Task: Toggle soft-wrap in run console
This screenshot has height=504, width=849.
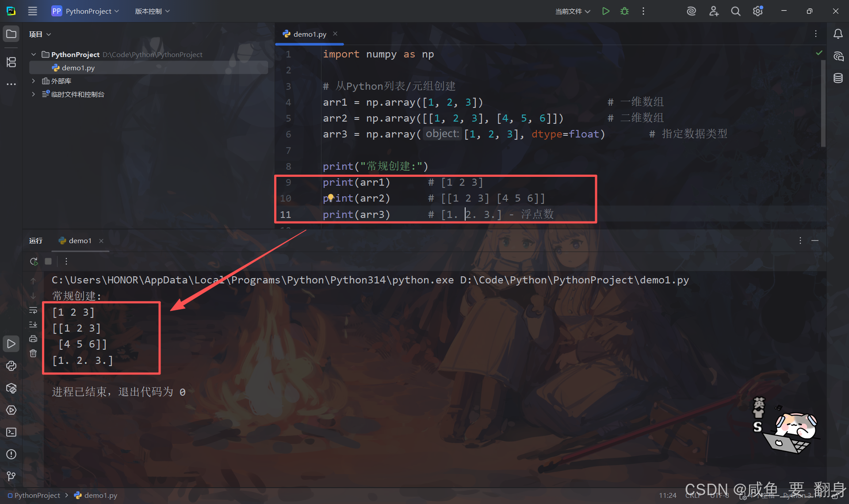Action: click(x=33, y=310)
